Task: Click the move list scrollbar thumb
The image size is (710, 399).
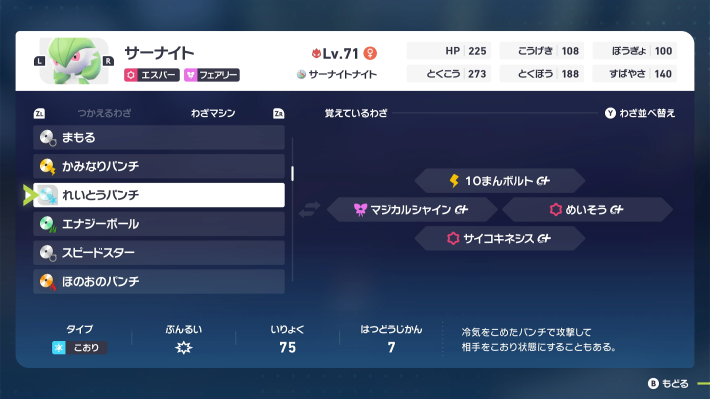Action: (293, 173)
